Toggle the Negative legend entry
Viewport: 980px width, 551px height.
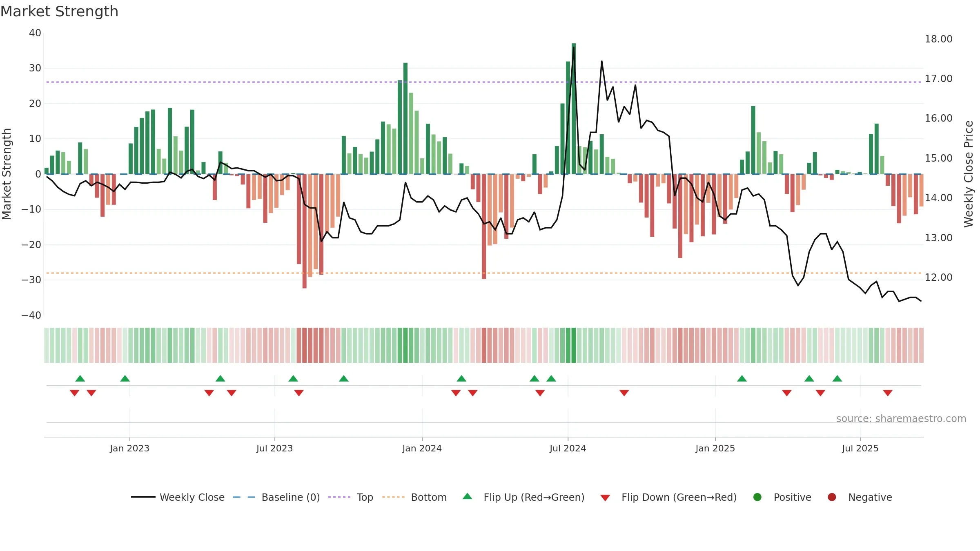(860, 497)
